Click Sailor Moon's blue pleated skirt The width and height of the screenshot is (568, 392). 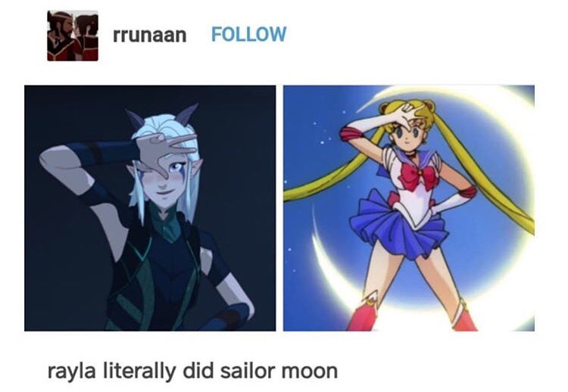point(398,227)
